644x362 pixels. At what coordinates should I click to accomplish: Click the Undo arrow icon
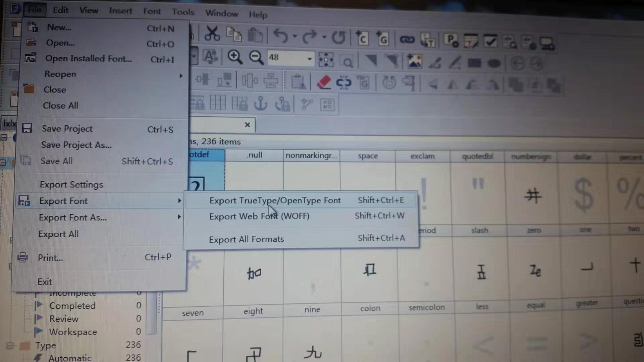coord(280,36)
